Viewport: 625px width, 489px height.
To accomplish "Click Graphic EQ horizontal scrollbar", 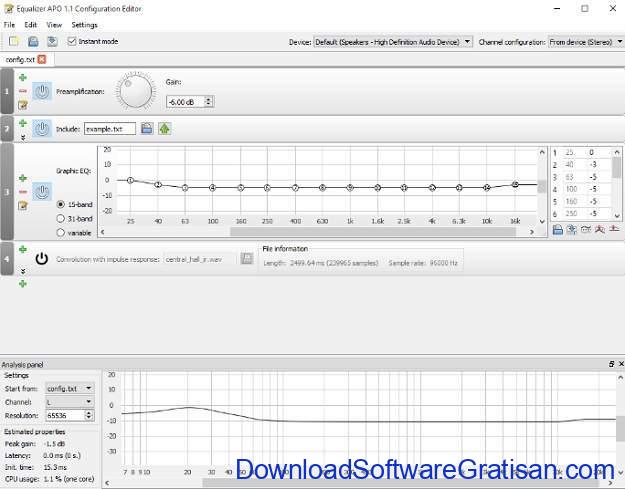I will [x=373, y=232].
